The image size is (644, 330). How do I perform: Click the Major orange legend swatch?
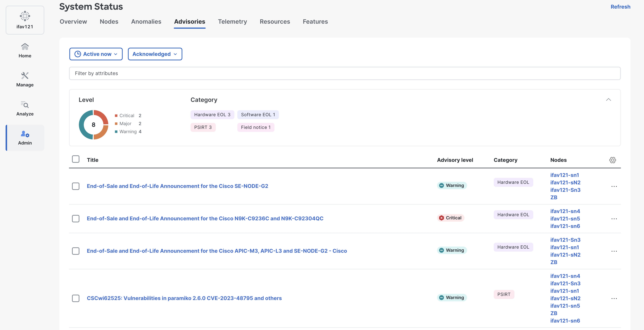coord(116,123)
